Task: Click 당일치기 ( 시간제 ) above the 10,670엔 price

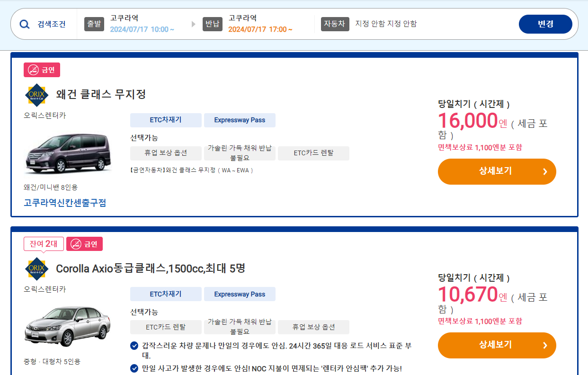Action: [x=474, y=278]
